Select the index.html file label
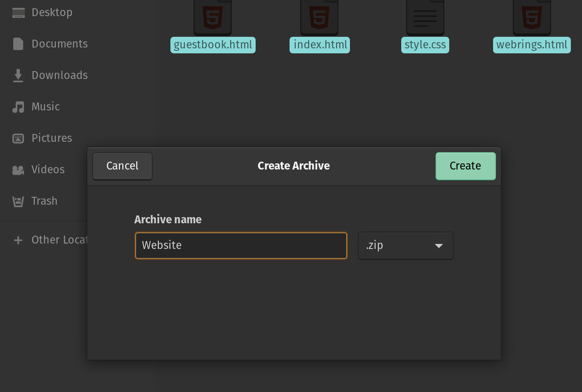 tap(320, 45)
